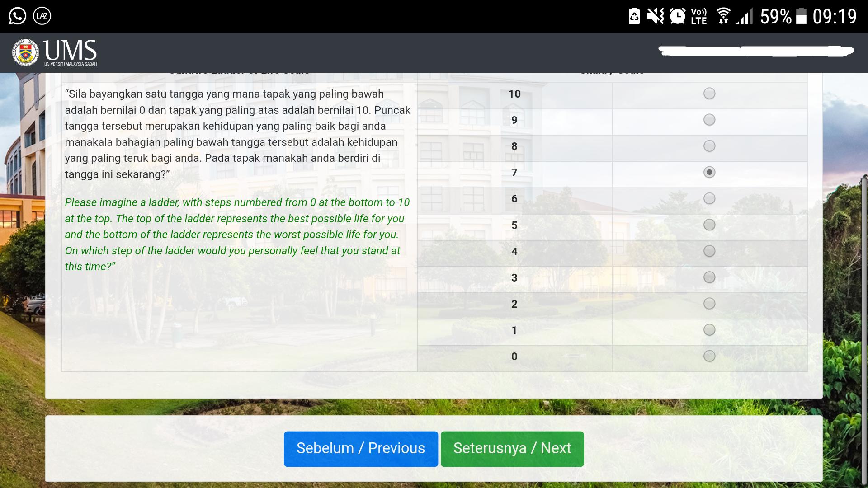Viewport: 868px width, 488px height.
Task: Click the scale label 4
Action: coord(514,252)
